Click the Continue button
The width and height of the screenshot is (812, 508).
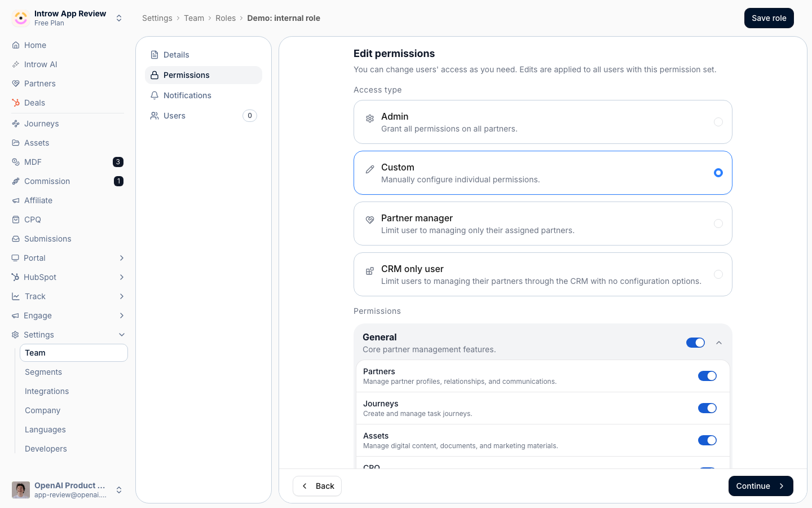[x=761, y=486]
